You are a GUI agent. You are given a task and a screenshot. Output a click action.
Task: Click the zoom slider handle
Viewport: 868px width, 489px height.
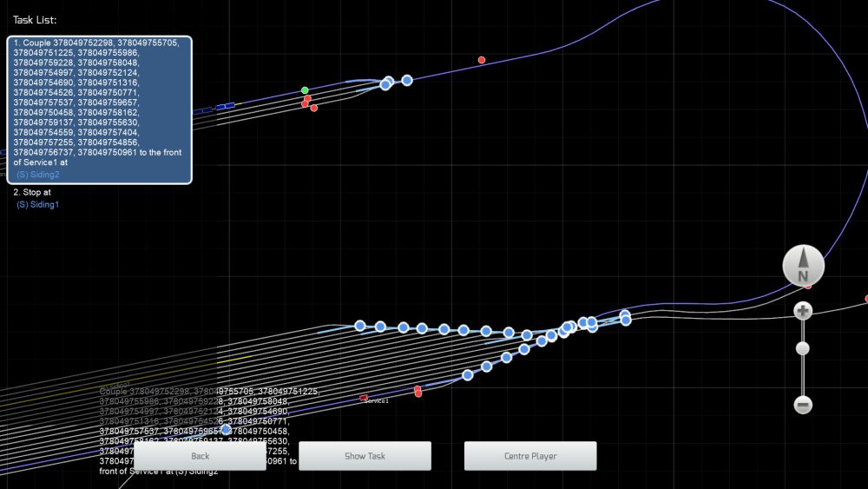[803, 348]
